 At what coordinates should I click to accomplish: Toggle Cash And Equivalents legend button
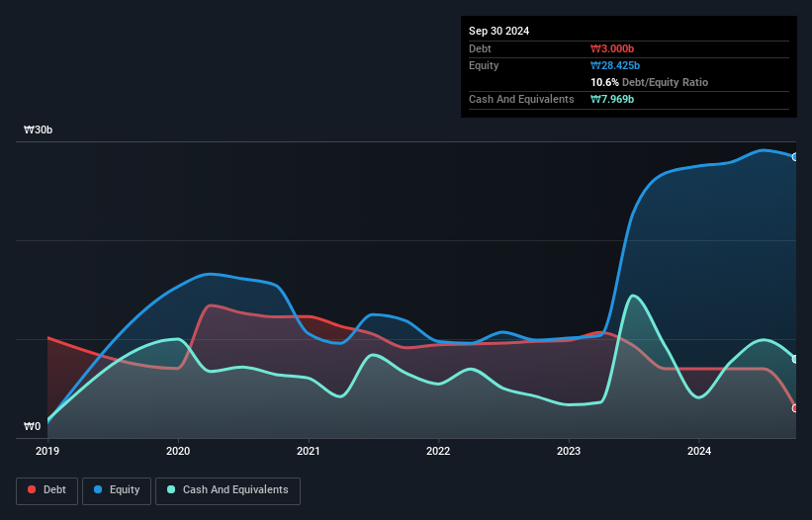[x=227, y=490]
